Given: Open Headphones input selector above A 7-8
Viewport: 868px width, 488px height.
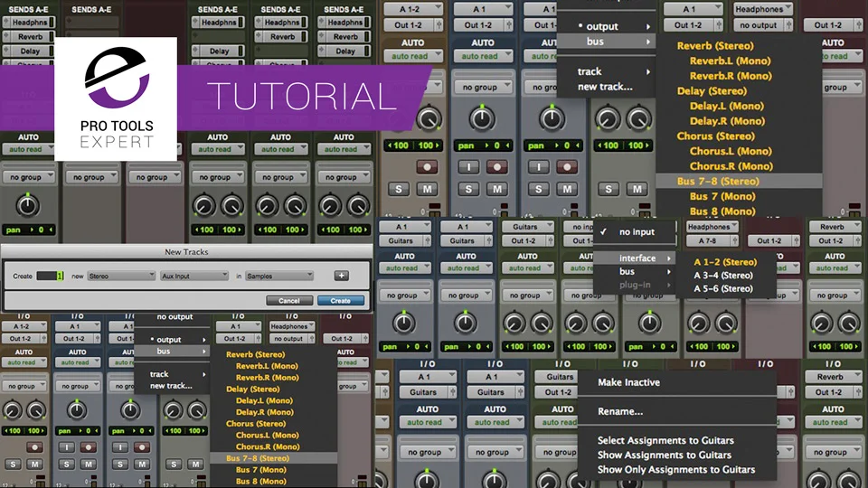Looking at the screenshot, I should point(712,226).
